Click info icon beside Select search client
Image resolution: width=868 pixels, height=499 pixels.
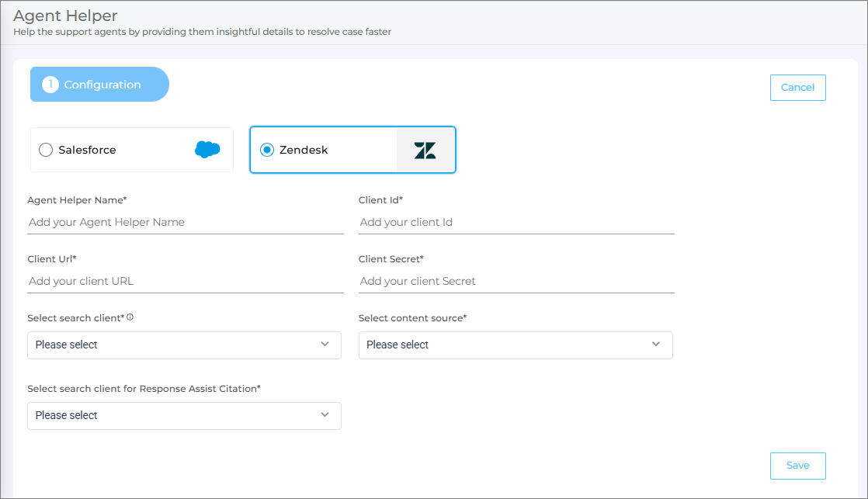click(x=130, y=317)
